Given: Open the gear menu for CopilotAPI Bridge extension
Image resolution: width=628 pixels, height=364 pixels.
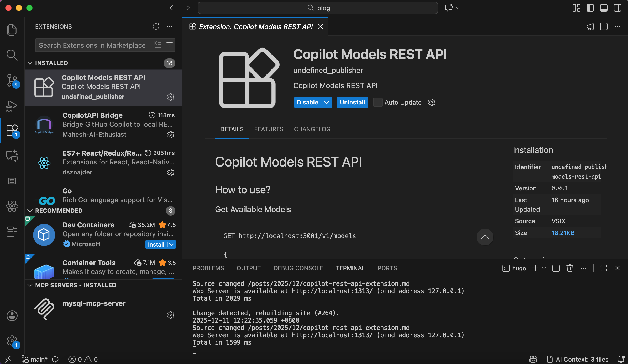Looking at the screenshot, I should pos(171,135).
